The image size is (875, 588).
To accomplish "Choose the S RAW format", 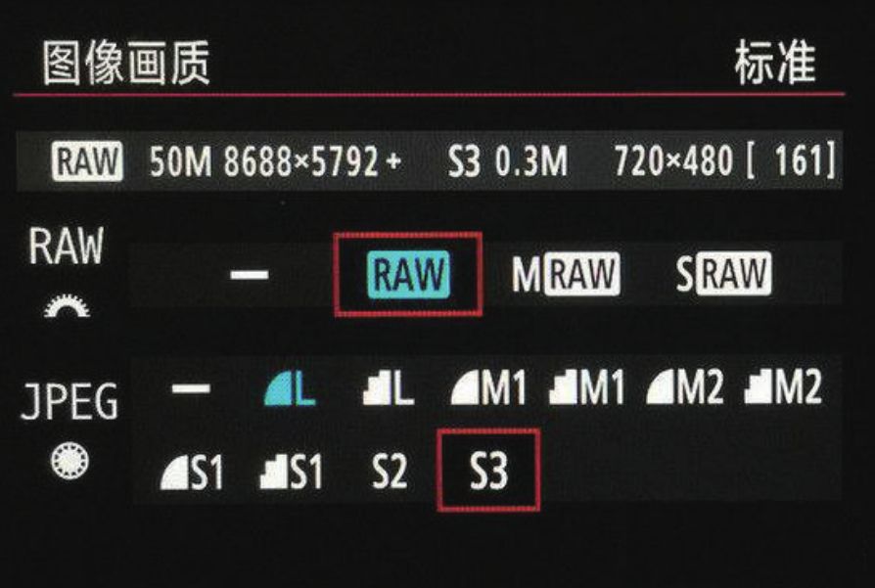I will click(723, 273).
